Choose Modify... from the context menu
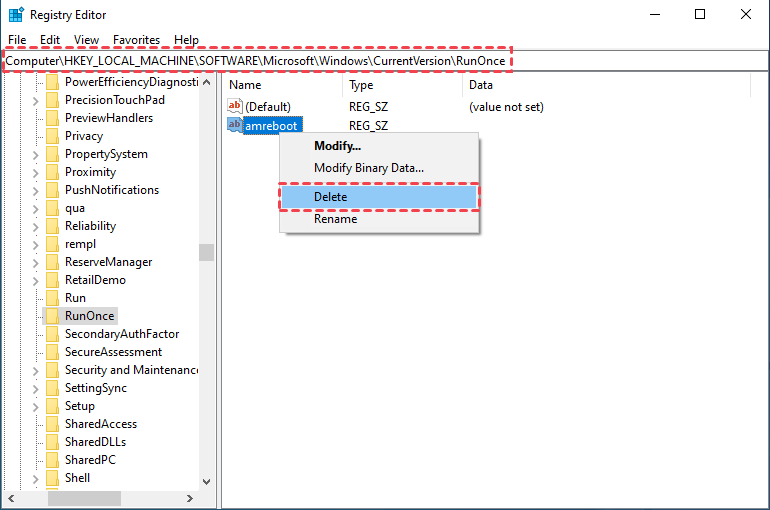770x510 pixels. 379,146
